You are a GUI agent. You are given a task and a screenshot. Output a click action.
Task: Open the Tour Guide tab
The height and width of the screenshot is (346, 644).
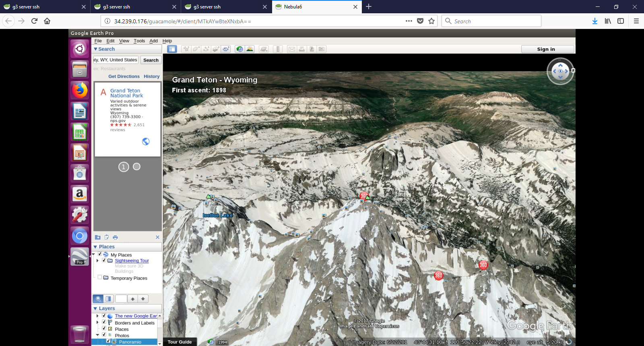coord(180,342)
